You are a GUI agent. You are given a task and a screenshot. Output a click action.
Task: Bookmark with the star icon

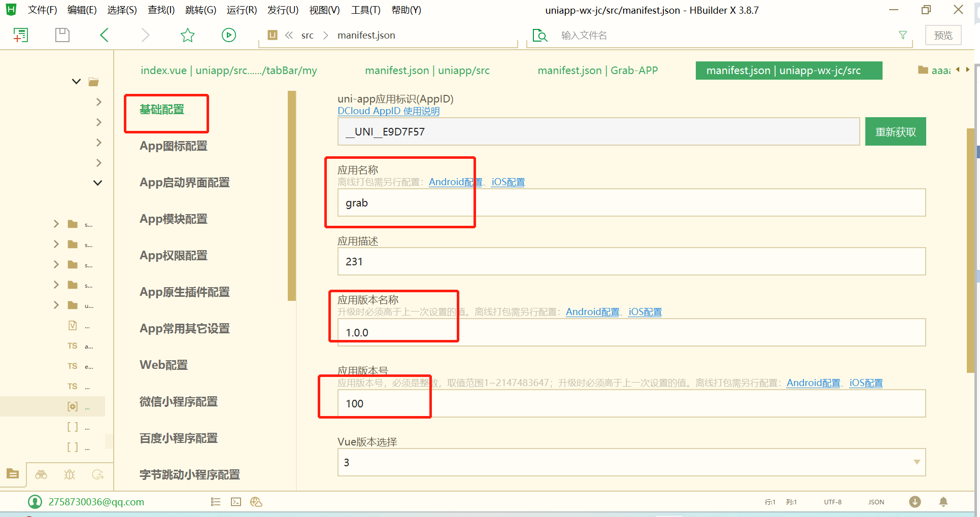[x=187, y=35]
